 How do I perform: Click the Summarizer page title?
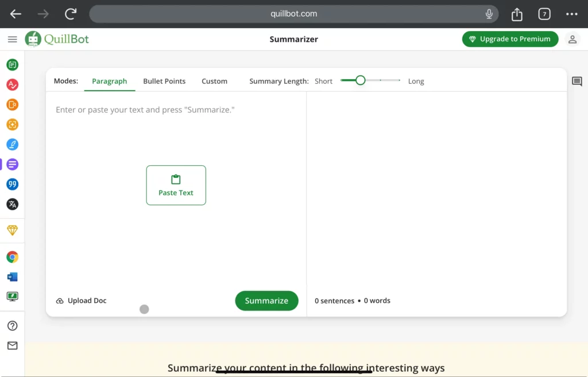pyautogui.click(x=293, y=39)
